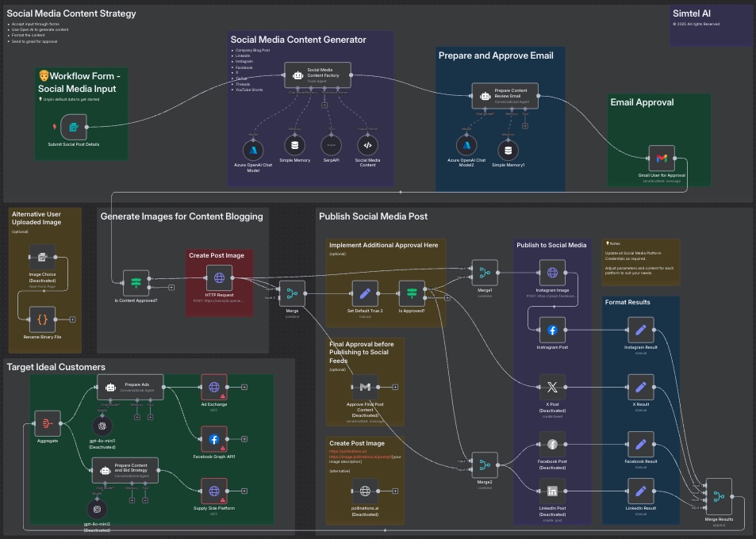
Task: Click the Is Approved? node
Action: point(412,293)
